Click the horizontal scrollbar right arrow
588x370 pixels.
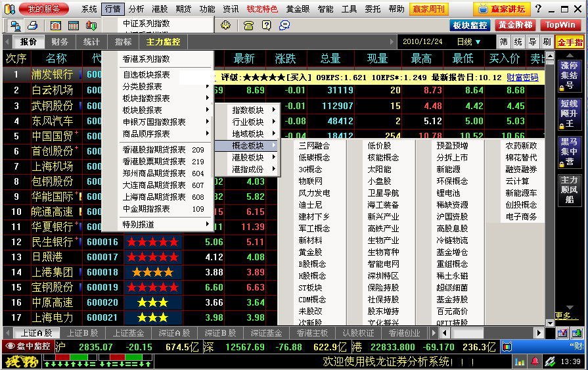pyautogui.click(x=539, y=333)
